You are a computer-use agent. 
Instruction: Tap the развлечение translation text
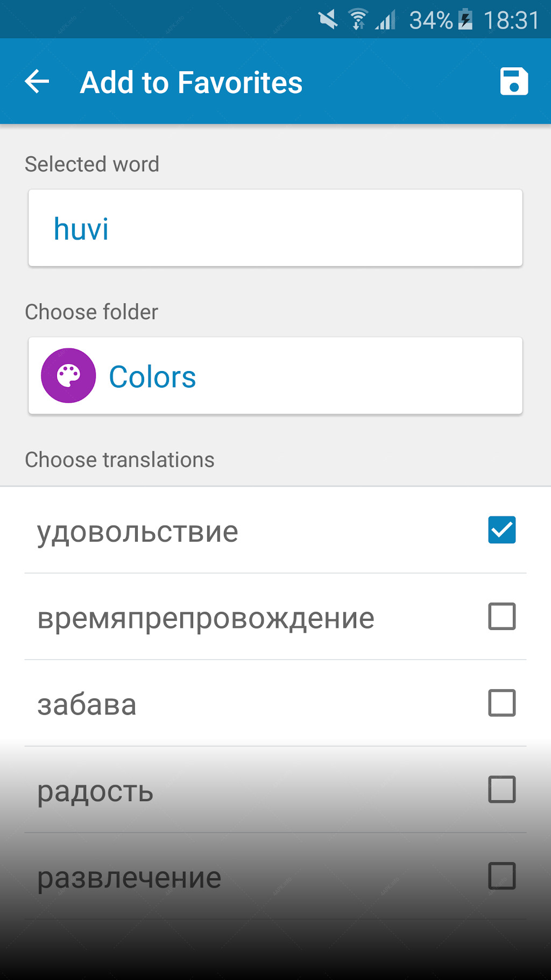[129, 878]
